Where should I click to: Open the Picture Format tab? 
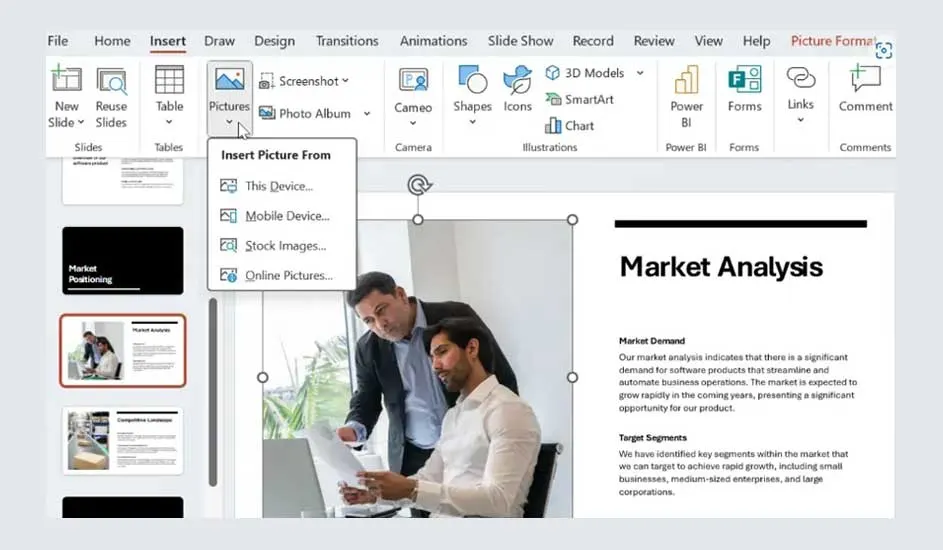(x=832, y=41)
